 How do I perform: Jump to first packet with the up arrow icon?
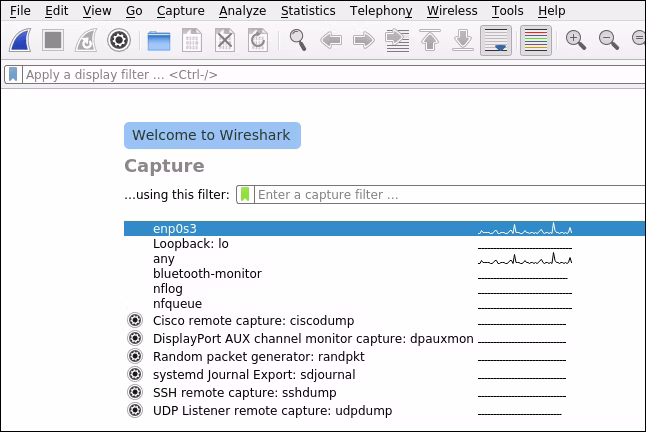click(430, 40)
